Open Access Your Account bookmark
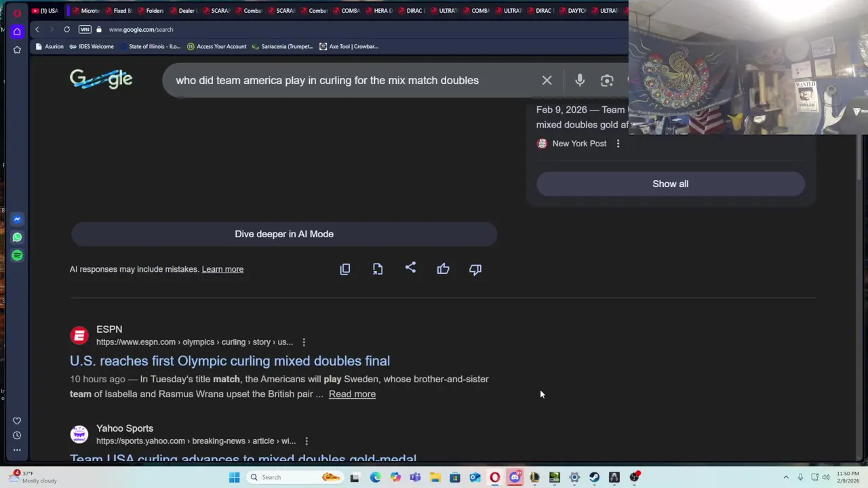The height and width of the screenshot is (488, 868). coord(216,46)
